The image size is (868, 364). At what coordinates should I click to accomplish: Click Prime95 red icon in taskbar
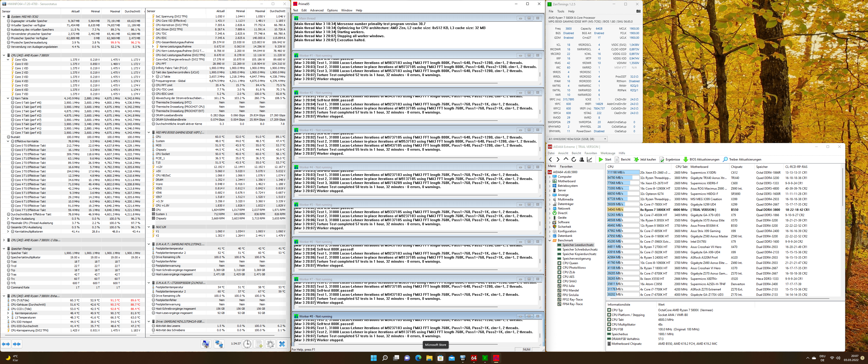(x=496, y=358)
